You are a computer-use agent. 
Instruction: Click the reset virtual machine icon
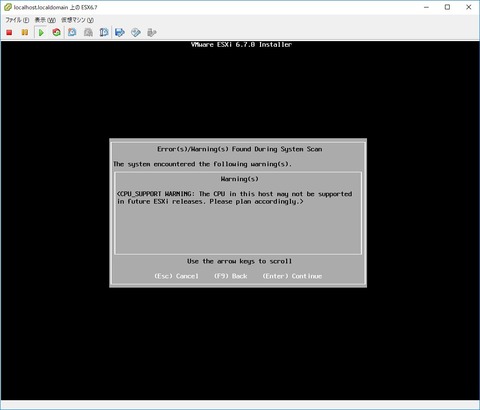(x=56, y=32)
